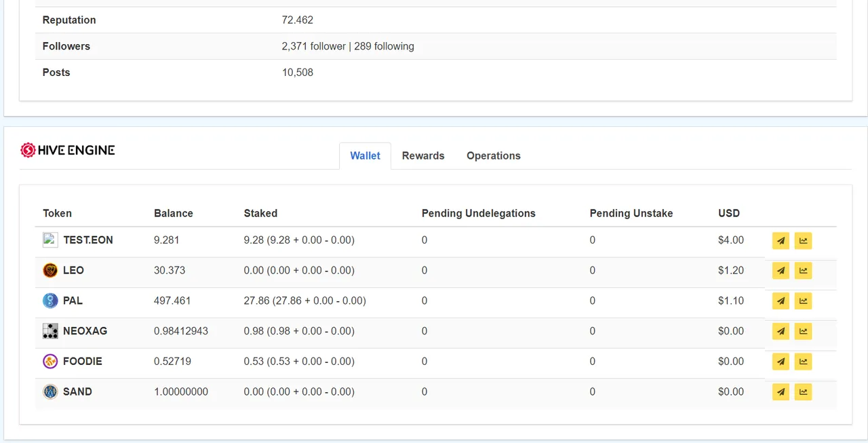Open the chart icon for SAND
Viewport: 868px width, 443px height.
point(803,392)
